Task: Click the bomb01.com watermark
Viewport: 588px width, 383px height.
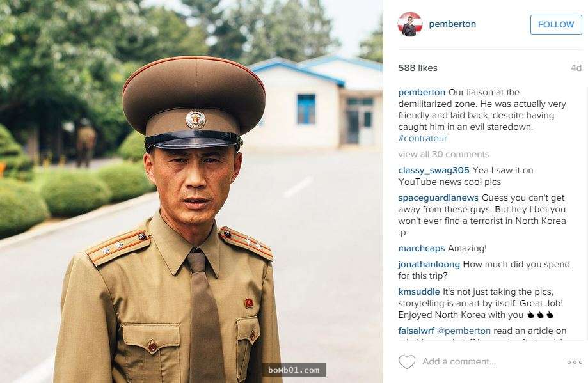Action: click(x=294, y=370)
